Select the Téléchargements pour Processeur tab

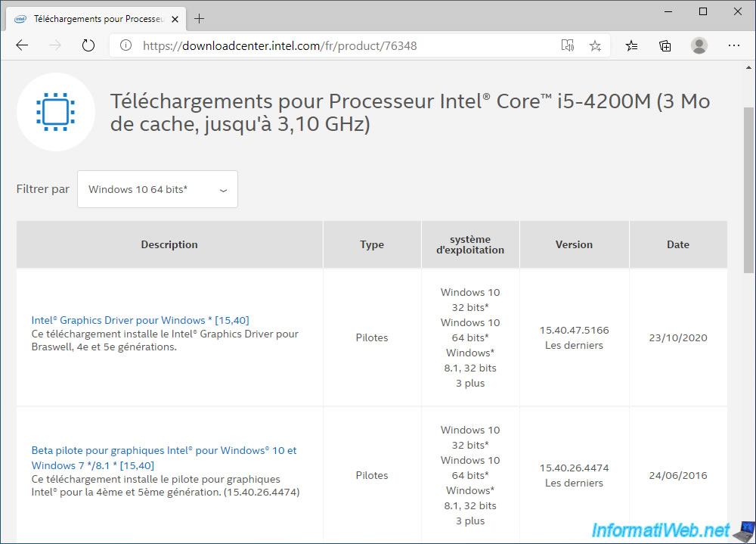(97, 20)
